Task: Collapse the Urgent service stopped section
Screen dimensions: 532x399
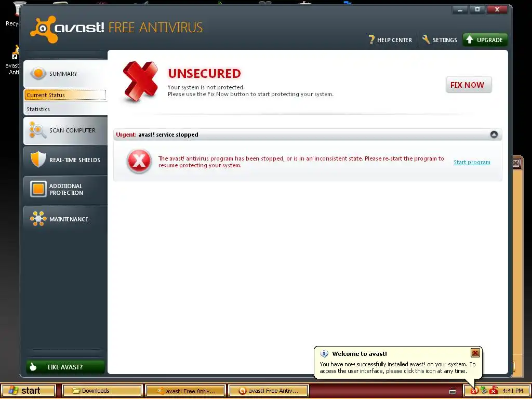Action: pos(494,135)
